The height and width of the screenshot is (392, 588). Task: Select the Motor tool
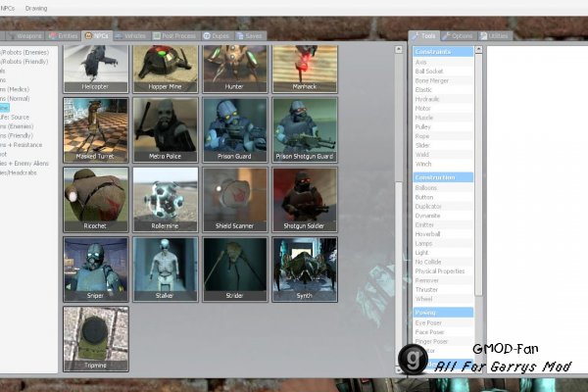(443, 109)
